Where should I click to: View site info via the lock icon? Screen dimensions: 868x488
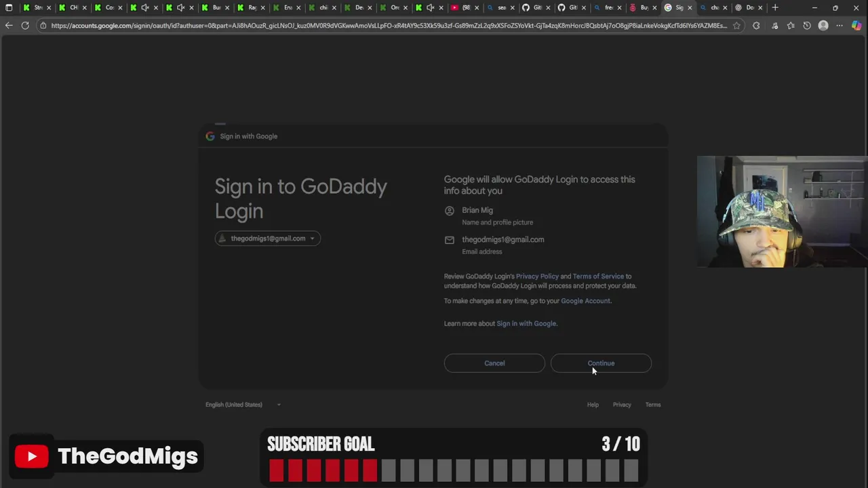point(43,26)
